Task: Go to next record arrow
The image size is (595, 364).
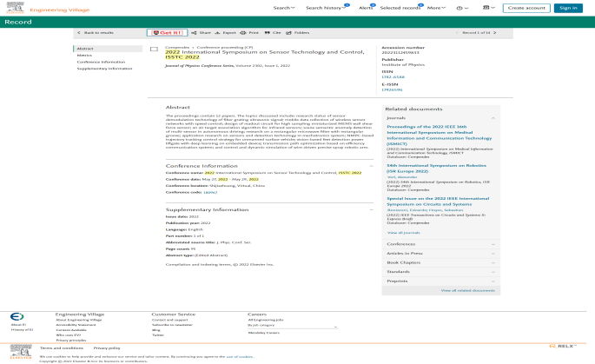Action: (497, 31)
